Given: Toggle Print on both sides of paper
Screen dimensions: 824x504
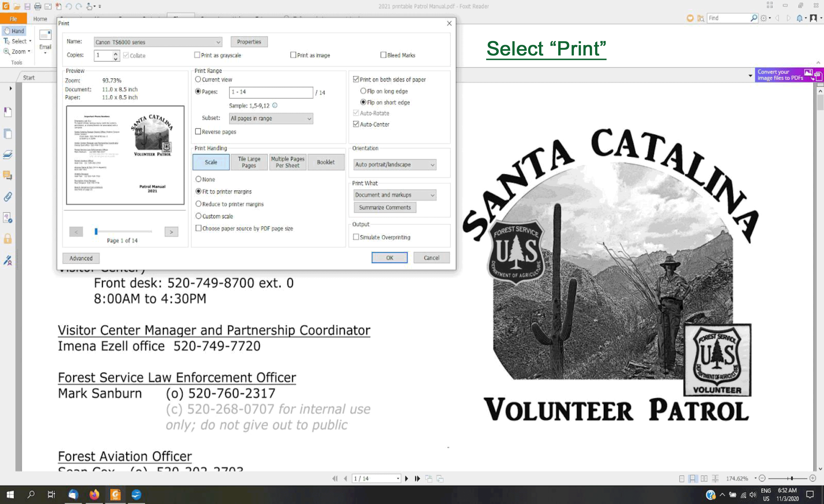Looking at the screenshot, I should pos(356,79).
